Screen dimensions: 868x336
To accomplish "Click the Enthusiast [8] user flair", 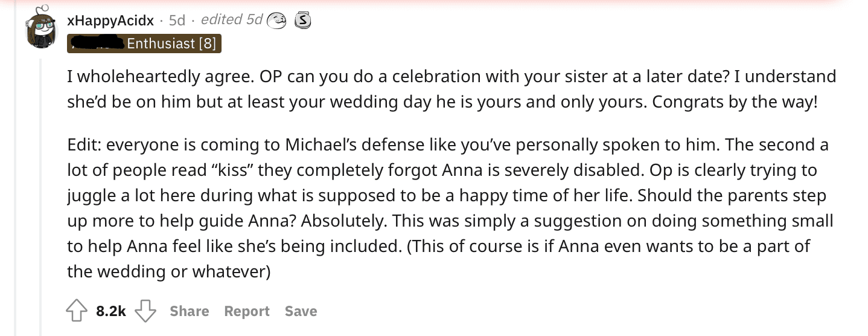I will point(144,44).
